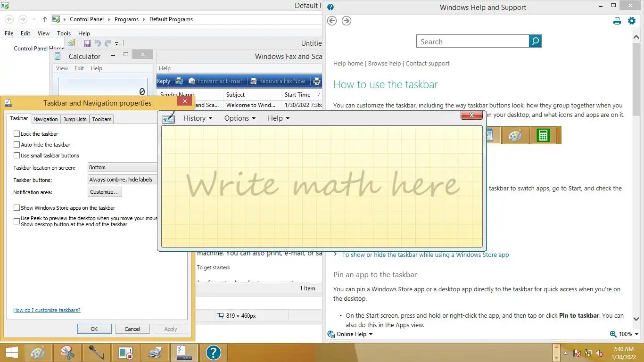Image resolution: width=644 pixels, height=362 pixels.
Task: Open Taskbar location on screen dropdown
Action: (123, 167)
